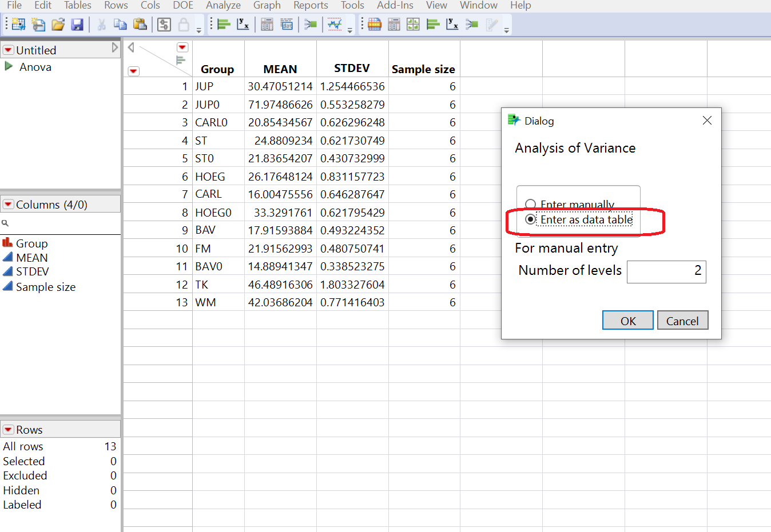Open Fit Y by X from toolbar
This screenshot has height=532, width=771.
click(242, 24)
